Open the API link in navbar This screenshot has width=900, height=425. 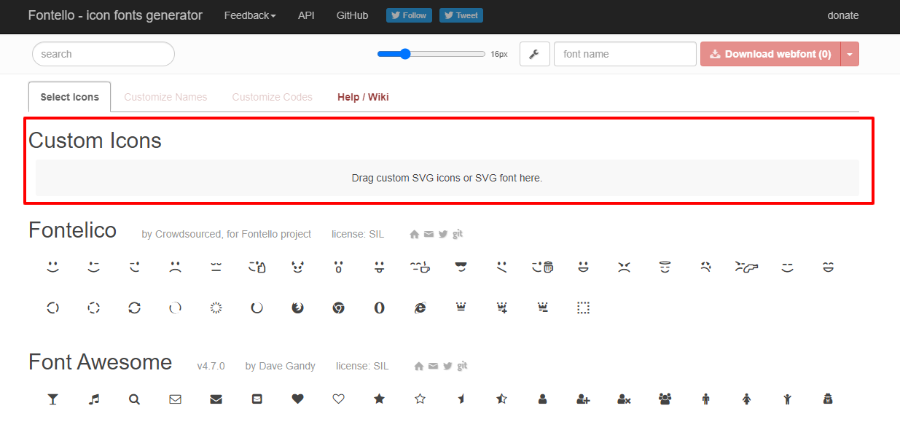(306, 16)
